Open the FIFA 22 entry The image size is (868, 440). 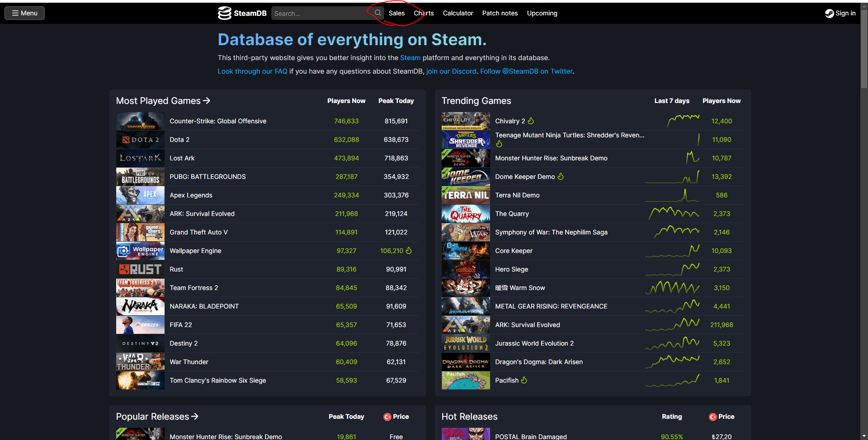tap(181, 325)
